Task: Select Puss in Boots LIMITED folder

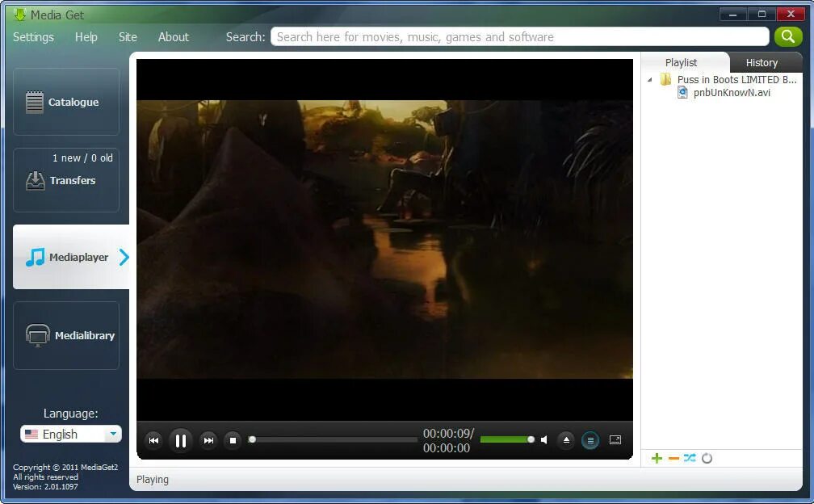Action: tap(736, 79)
